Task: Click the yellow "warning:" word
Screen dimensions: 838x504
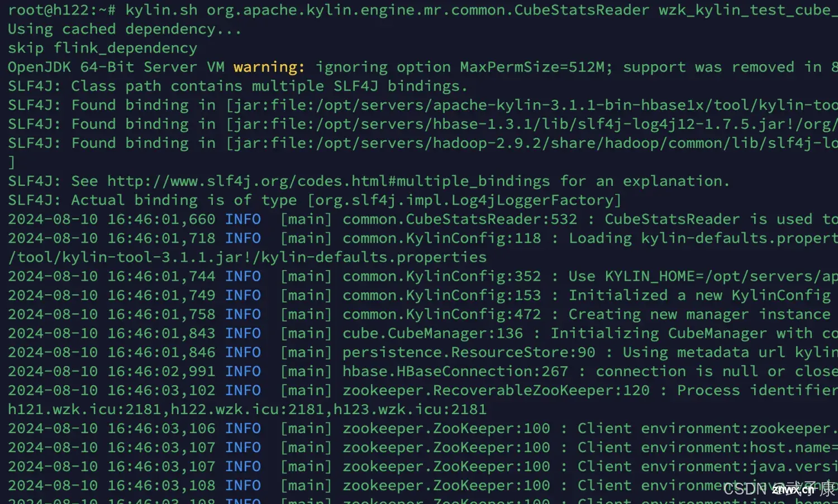Action: (x=269, y=67)
